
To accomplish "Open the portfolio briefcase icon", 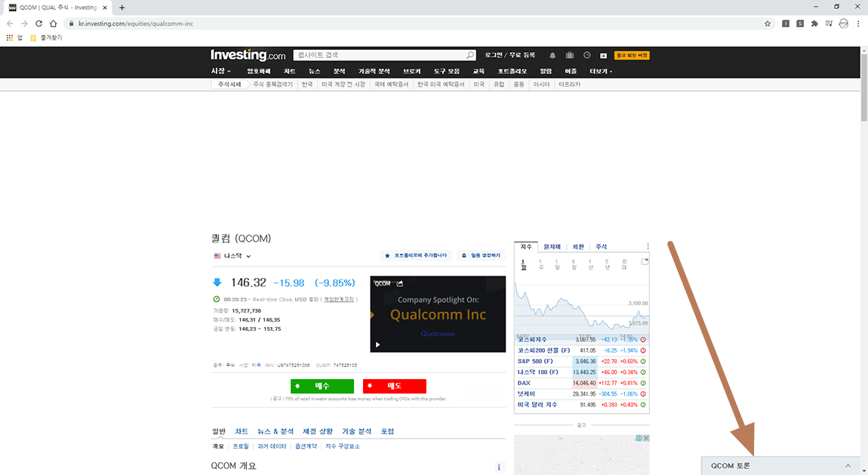I will click(570, 55).
